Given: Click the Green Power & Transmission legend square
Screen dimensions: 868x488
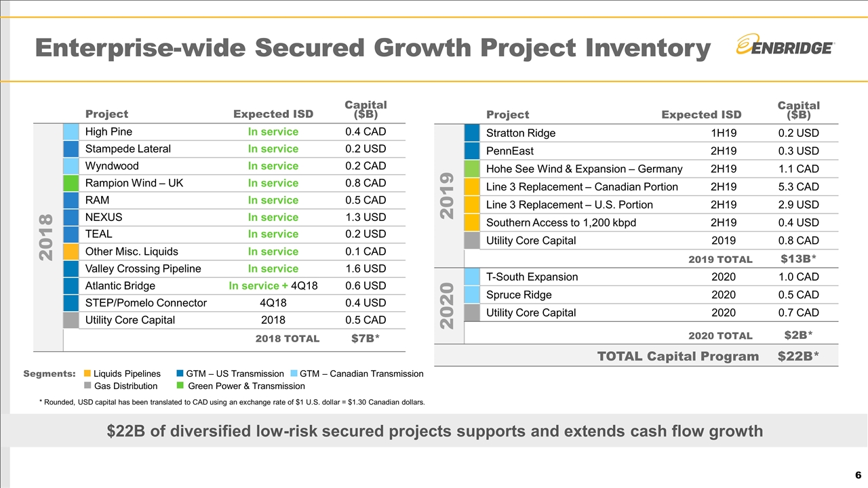Looking at the screenshot, I should [180, 386].
